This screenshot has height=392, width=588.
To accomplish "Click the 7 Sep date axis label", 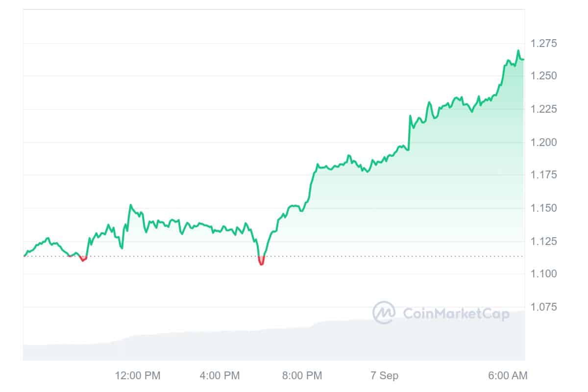I will 384,376.
